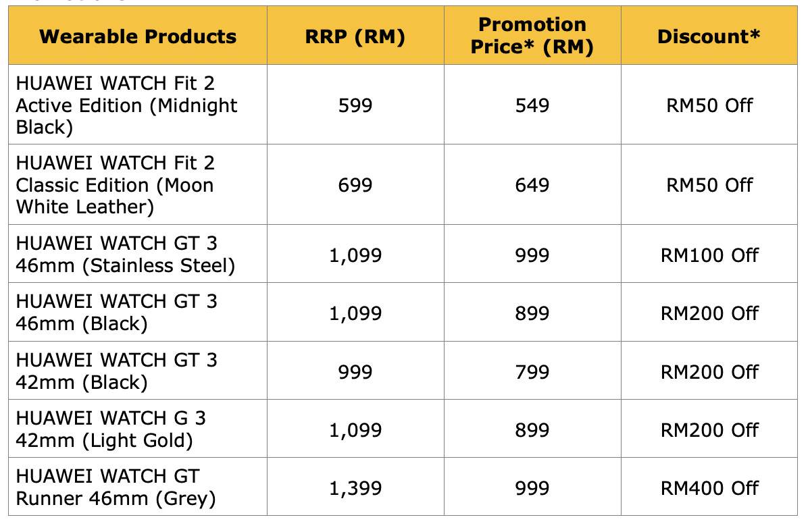
Task: Click the Promotion Price* (RM) header
Action: point(532,36)
